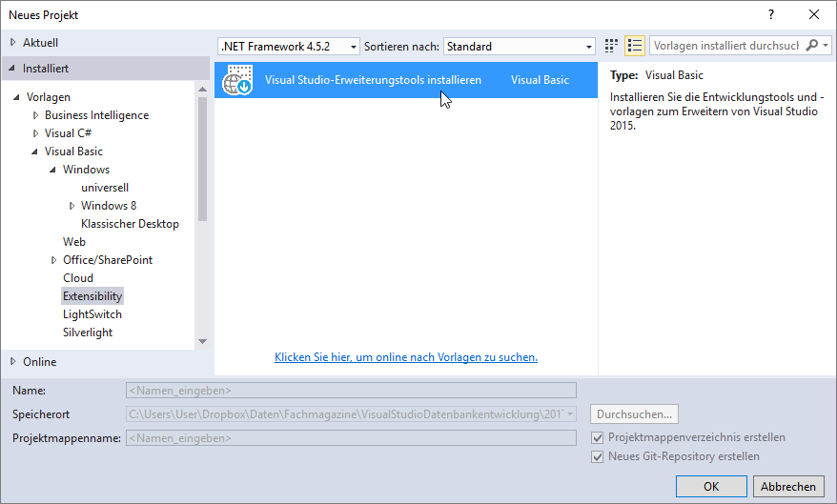The width and height of the screenshot is (837, 504).
Task: Click the template search input field
Action: click(x=726, y=46)
